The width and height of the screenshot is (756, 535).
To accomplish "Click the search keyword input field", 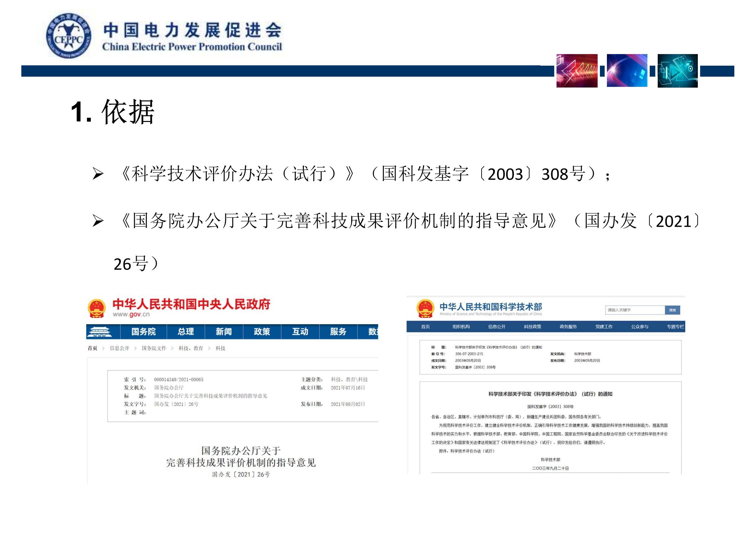I will click(x=635, y=310).
